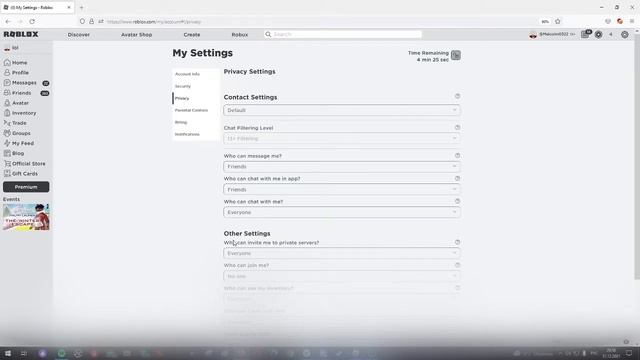Open My Feed in the sidebar

(x=19, y=143)
